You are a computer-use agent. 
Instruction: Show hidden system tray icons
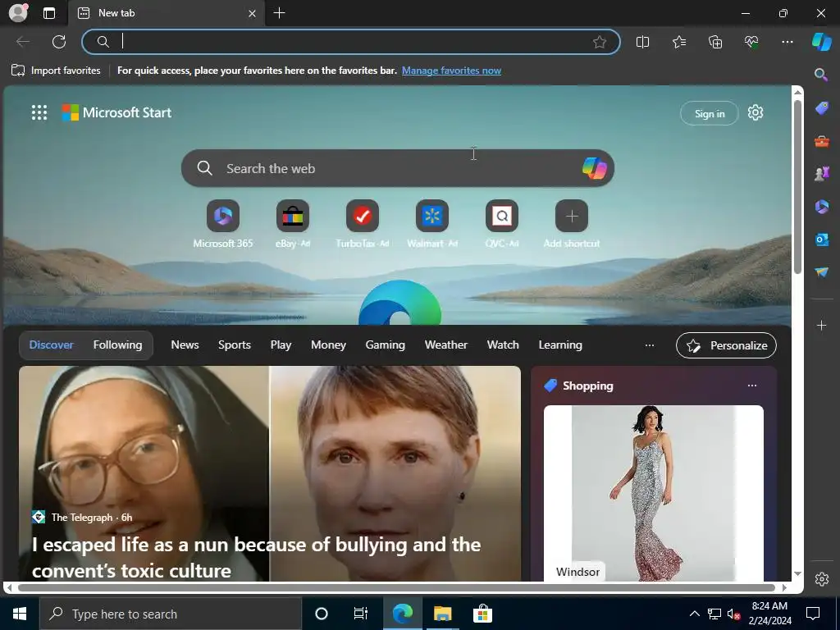[x=694, y=614]
